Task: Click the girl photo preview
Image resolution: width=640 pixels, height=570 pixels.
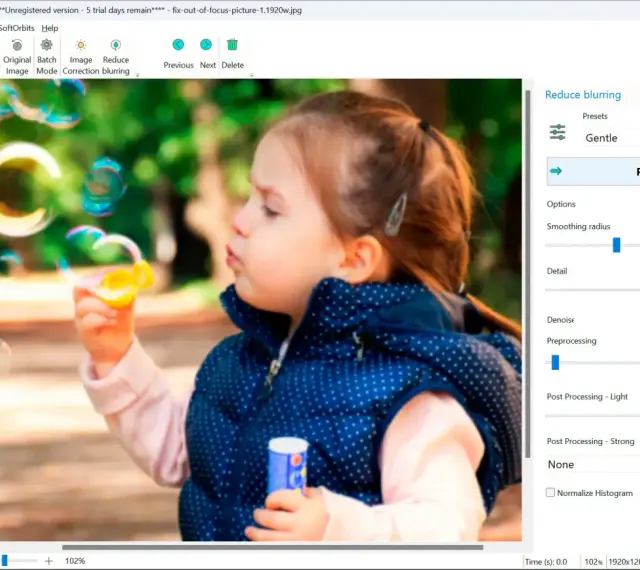Action: coord(261,310)
